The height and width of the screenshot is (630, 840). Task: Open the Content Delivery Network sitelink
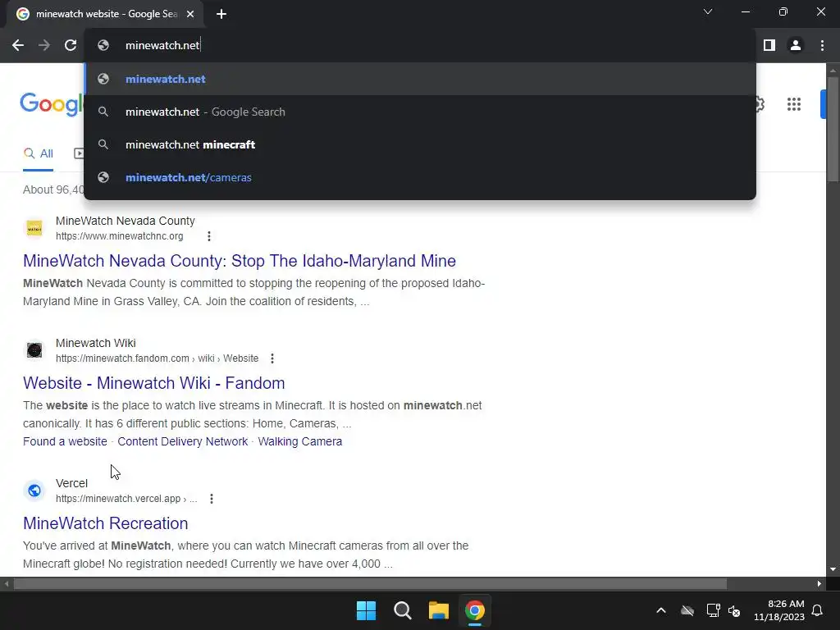183,441
